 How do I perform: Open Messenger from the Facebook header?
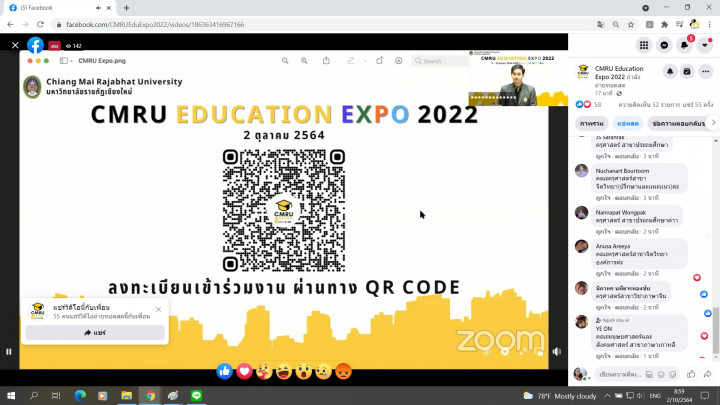pos(664,45)
